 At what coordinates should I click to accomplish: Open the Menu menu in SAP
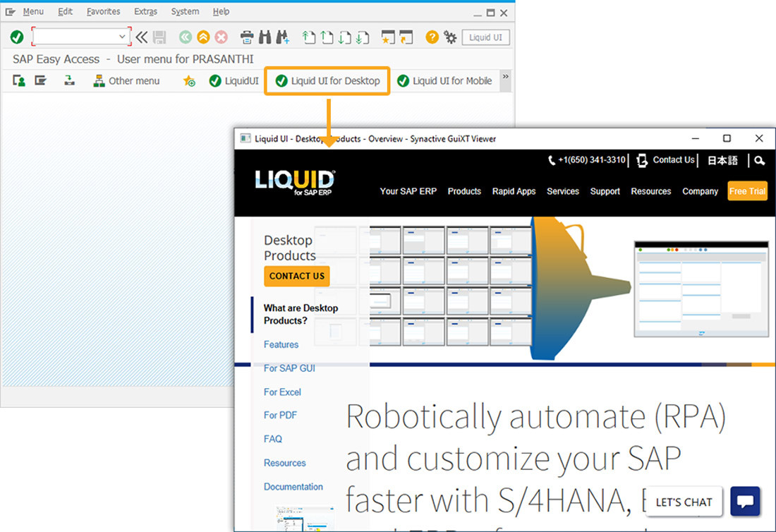point(33,11)
